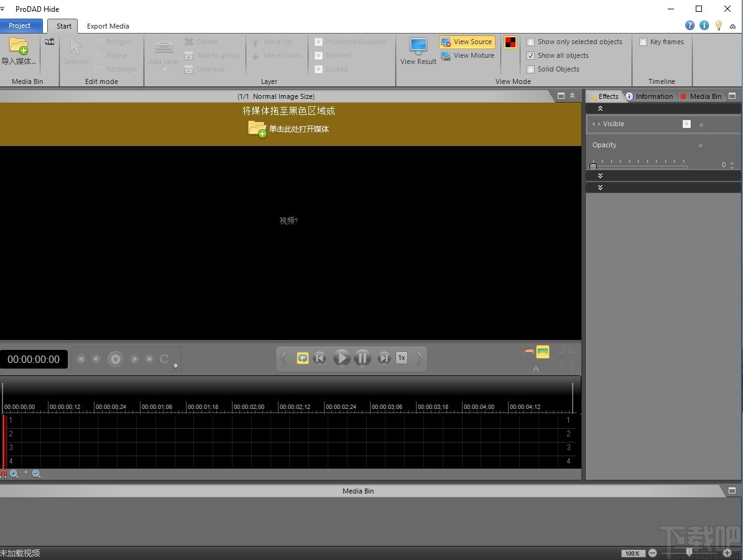Enable Key frames checkbox

click(x=643, y=42)
